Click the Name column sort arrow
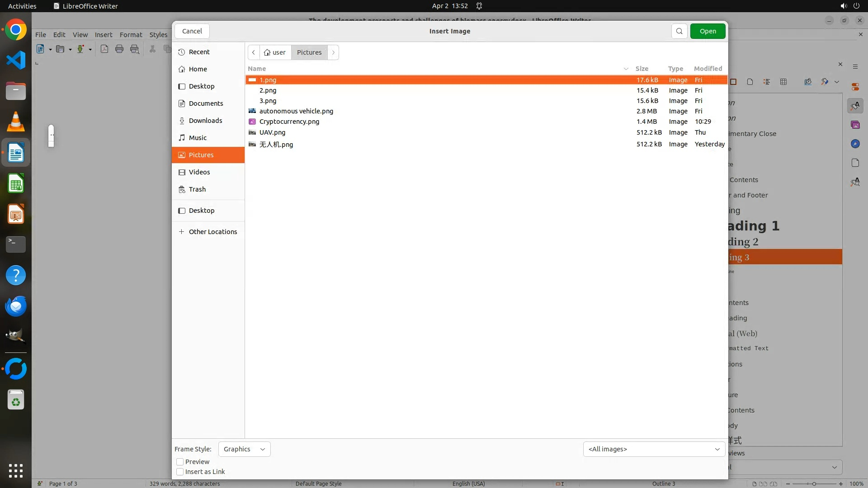Image resolution: width=868 pixels, height=488 pixels. pyautogui.click(x=626, y=69)
